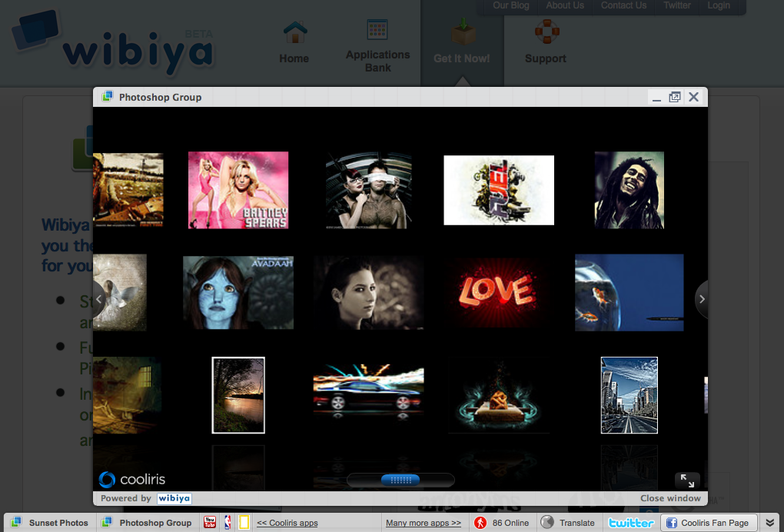Open the Our Blog top link

point(510,5)
